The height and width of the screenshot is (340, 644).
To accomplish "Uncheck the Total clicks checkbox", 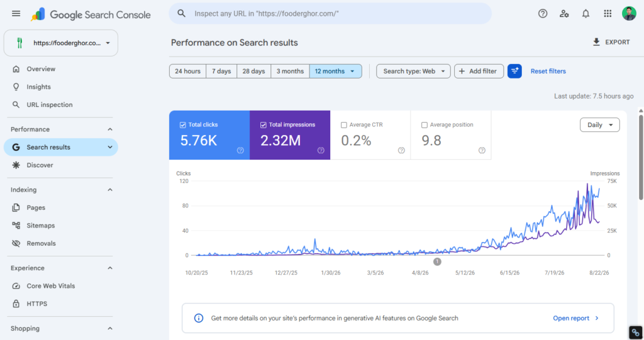I will tap(183, 125).
